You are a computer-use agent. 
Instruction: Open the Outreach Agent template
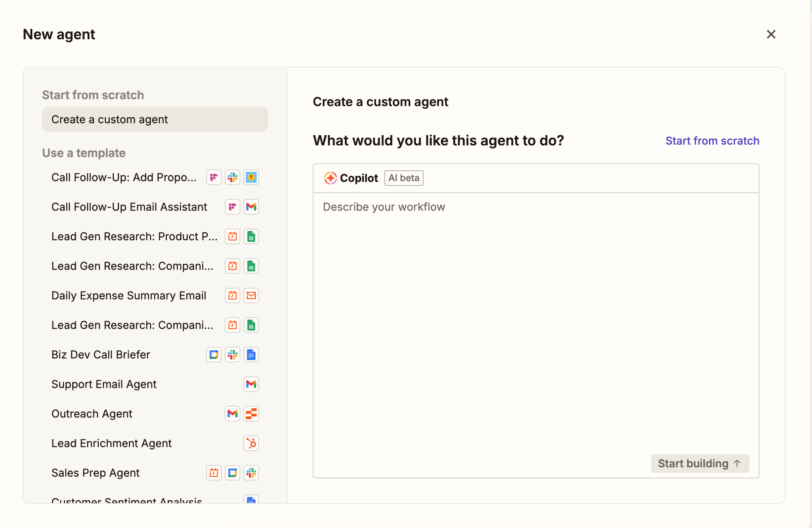click(92, 414)
